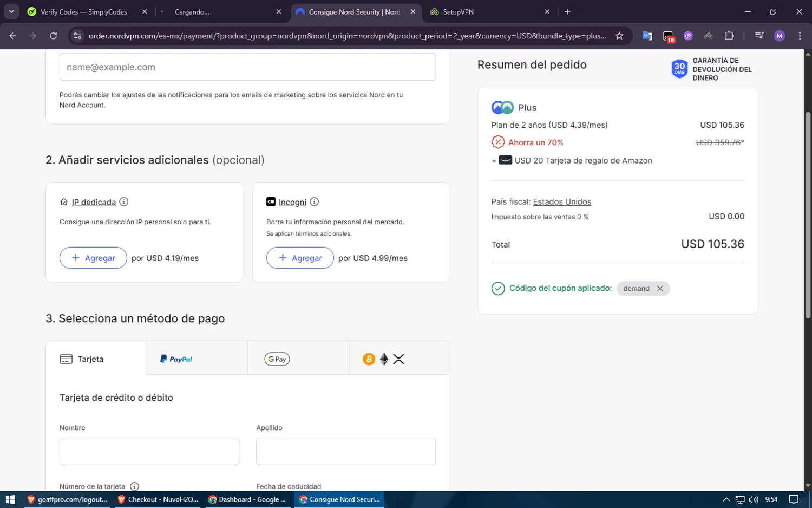Show info about Número de la tarjeta
This screenshot has width=812, height=508.
click(135, 486)
